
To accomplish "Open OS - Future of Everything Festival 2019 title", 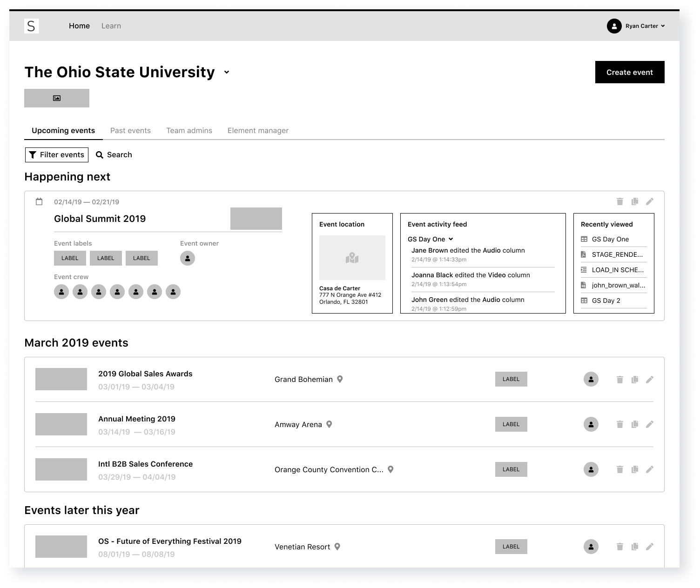I will [x=170, y=541].
